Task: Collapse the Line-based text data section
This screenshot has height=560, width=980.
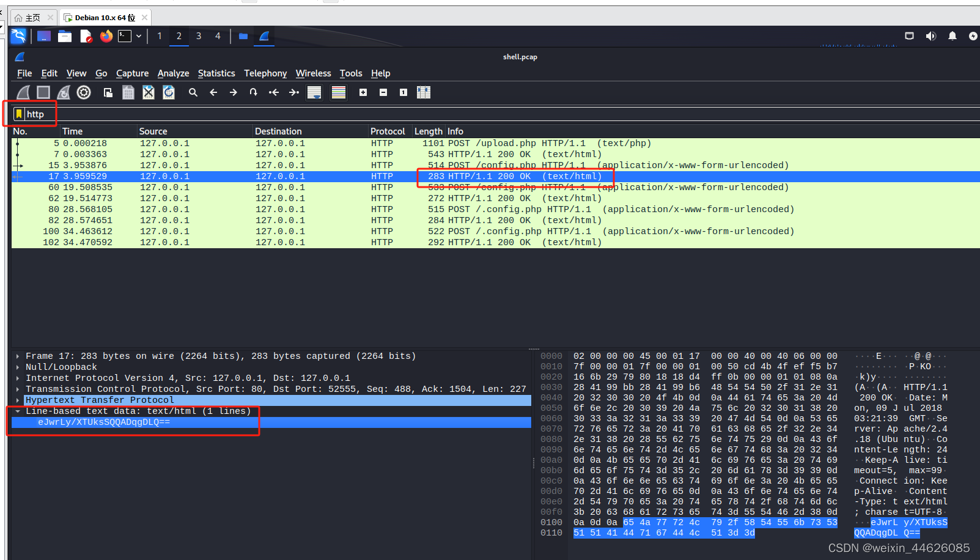Action: point(17,411)
